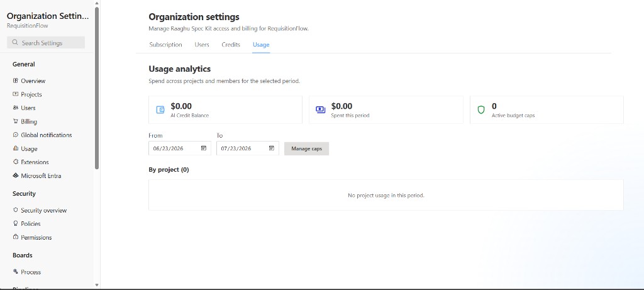The width and height of the screenshot is (644, 290).
Task: Open Global notifications settings
Action: [47, 135]
